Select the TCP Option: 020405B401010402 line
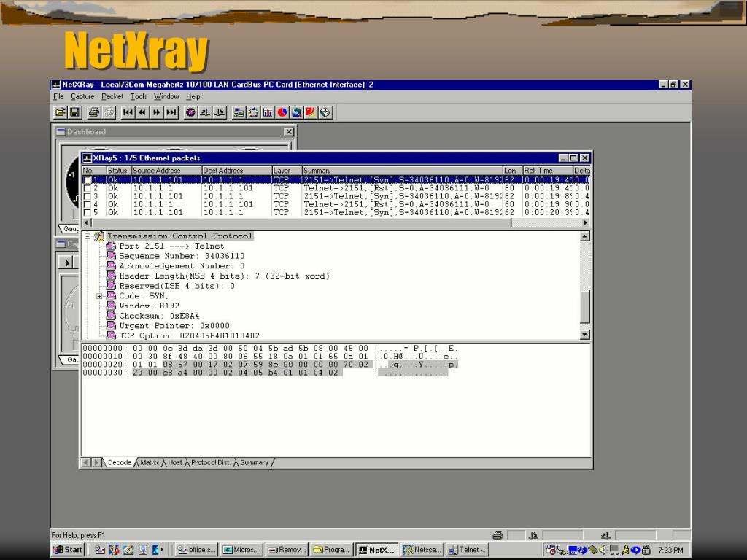The image size is (747, 560). coord(189,335)
